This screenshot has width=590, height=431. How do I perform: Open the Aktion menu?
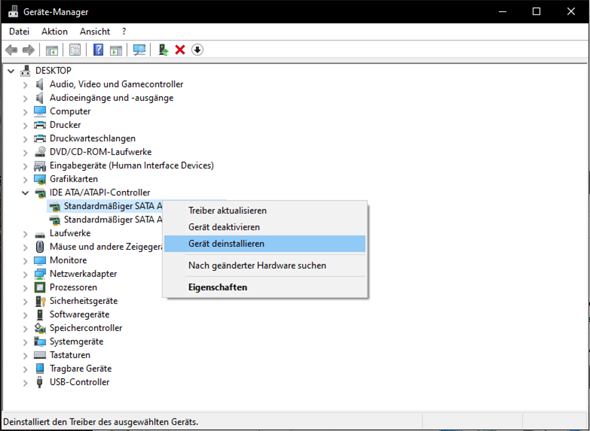click(x=55, y=32)
